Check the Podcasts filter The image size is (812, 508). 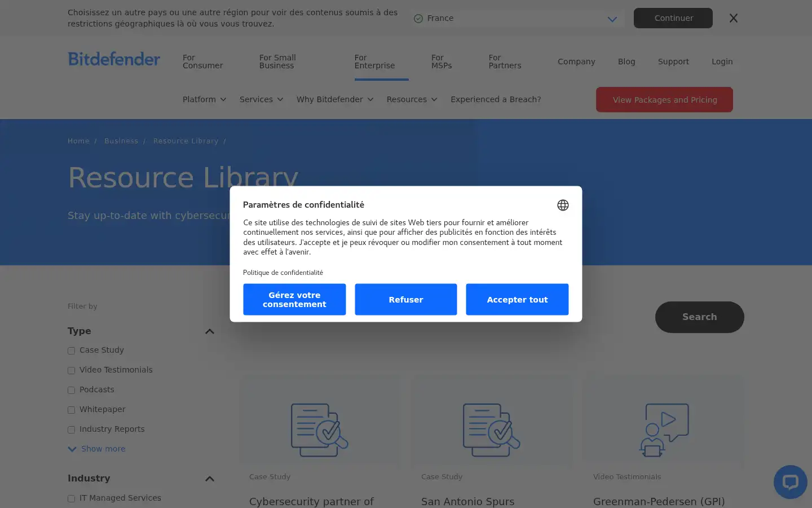pyautogui.click(x=72, y=390)
